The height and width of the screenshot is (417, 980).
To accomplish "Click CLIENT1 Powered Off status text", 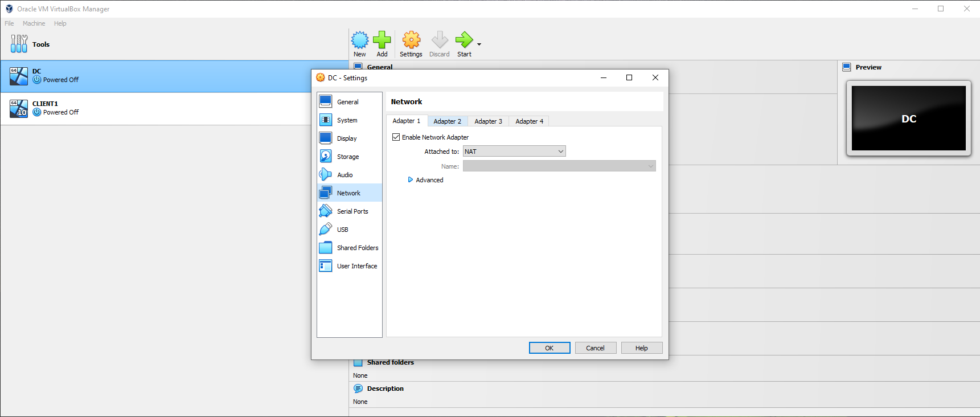I will (x=61, y=112).
